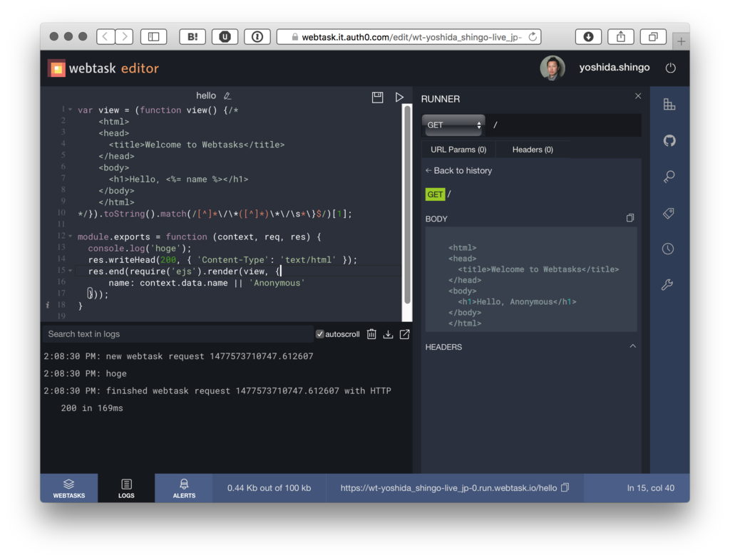Click the 'hello' webtask name
The width and height of the screenshot is (730, 560).
tap(206, 95)
